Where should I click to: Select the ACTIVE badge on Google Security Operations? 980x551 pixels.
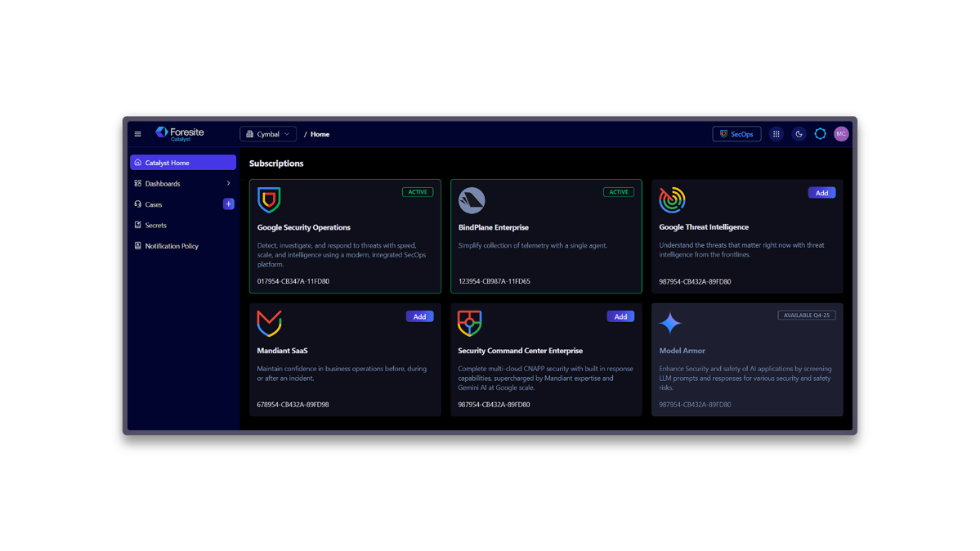pyautogui.click(x=417, y=191)
